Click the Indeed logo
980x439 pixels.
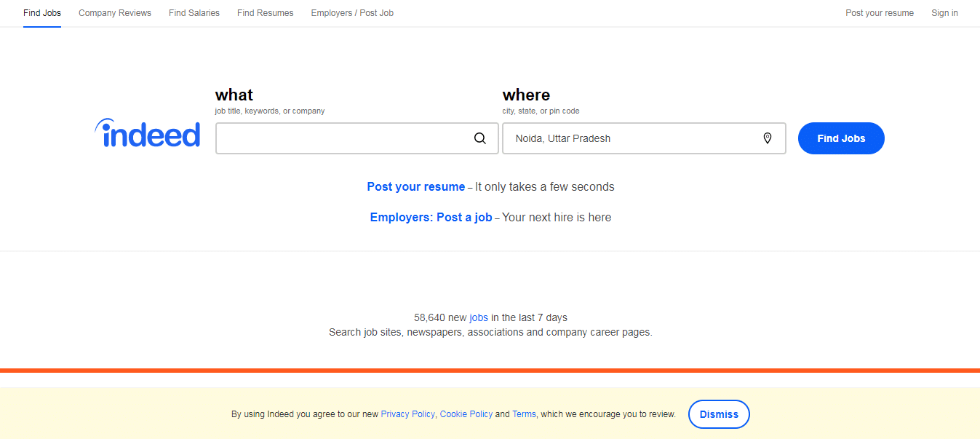pos(148,134)
